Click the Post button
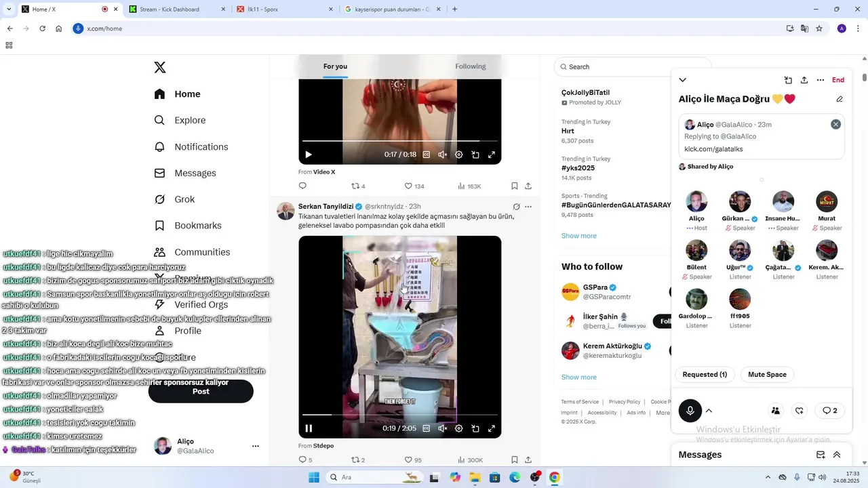Screen dimensions: 868x488 [x=201, y=392]
